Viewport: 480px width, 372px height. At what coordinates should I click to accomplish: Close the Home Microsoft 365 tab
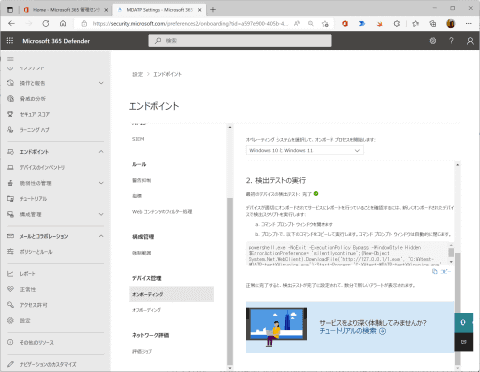(x=106, y=10)
